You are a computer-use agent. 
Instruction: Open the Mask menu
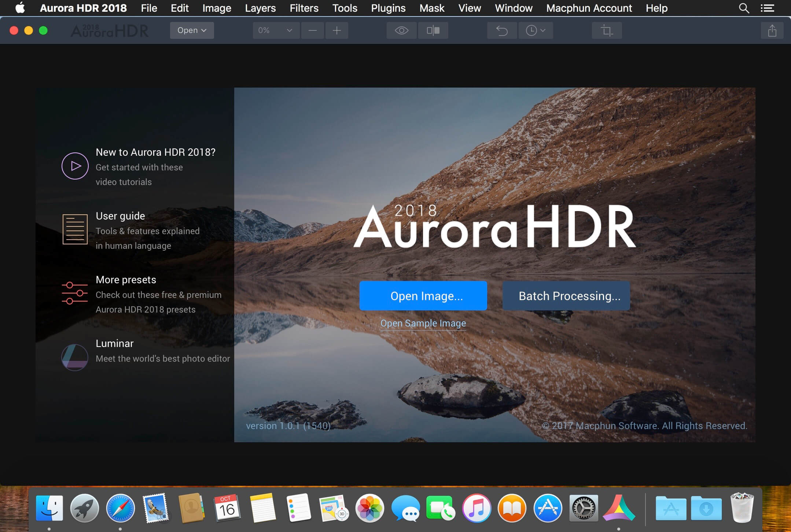432,8
